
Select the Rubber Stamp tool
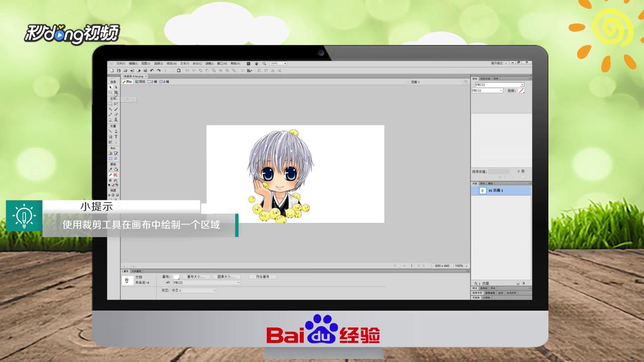tap(116, 120)
